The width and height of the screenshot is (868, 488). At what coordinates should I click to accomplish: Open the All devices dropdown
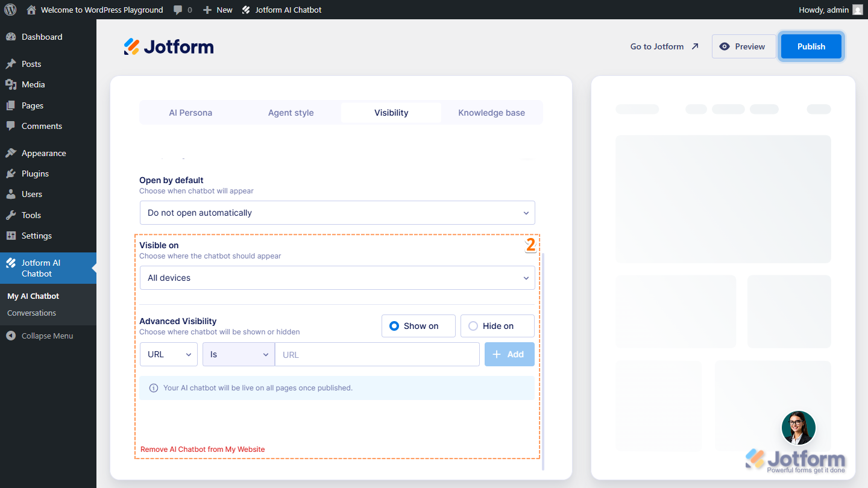pyautogui.click(x=338, y=278)
